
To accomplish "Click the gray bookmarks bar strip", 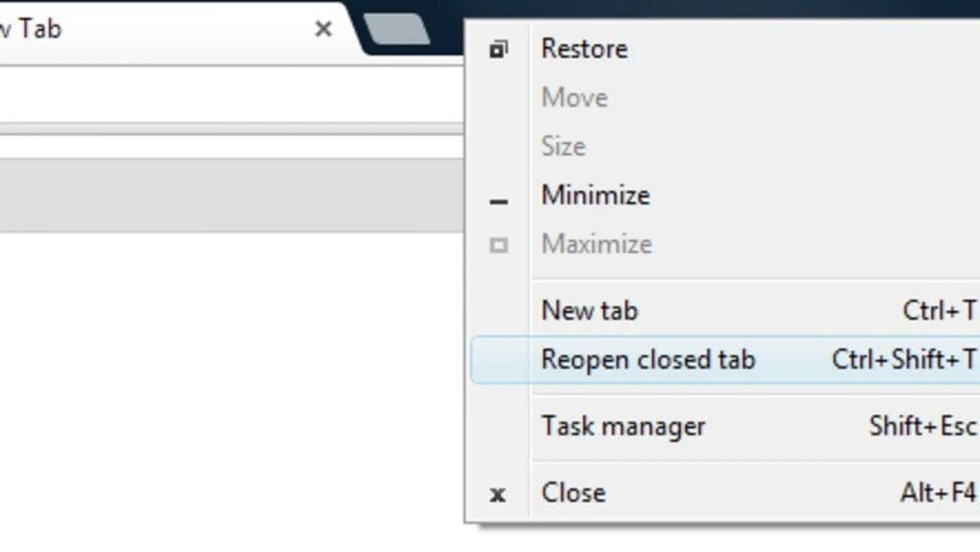I will pyautogui.click(x=225, y=196).
